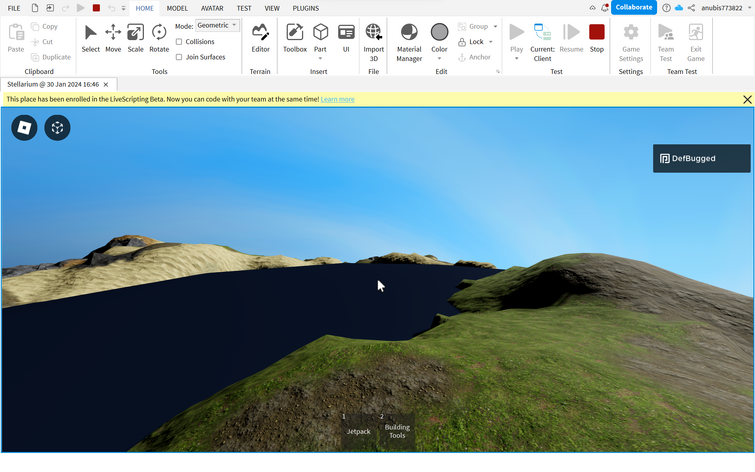
Task: Open the Terrain Editor
Action: click(260, 39)
